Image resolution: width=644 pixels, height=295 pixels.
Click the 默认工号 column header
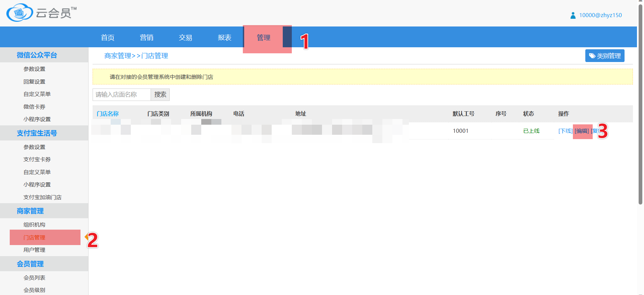point(464,114)
